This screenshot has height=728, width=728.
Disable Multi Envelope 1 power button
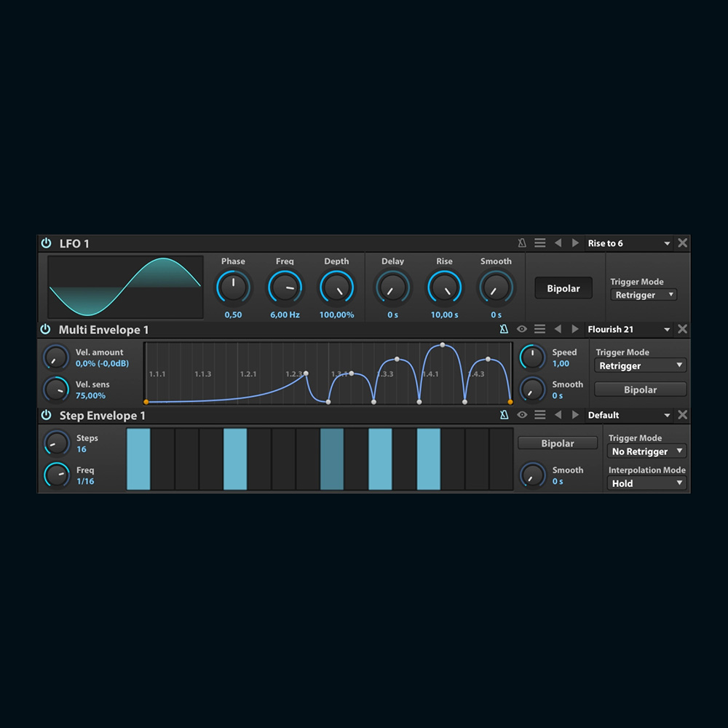pos(45,329)
